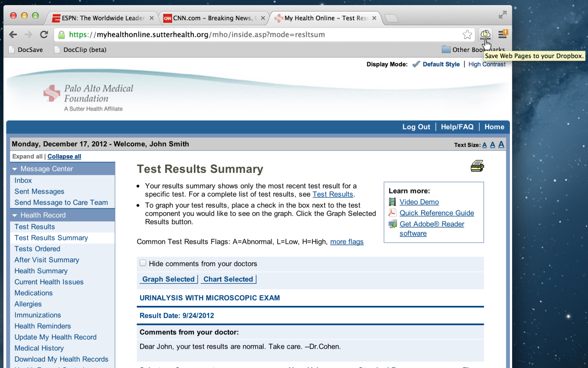Open Current Health Issues
The height and width of the screenshot is (368, 588).
(49, 282)
